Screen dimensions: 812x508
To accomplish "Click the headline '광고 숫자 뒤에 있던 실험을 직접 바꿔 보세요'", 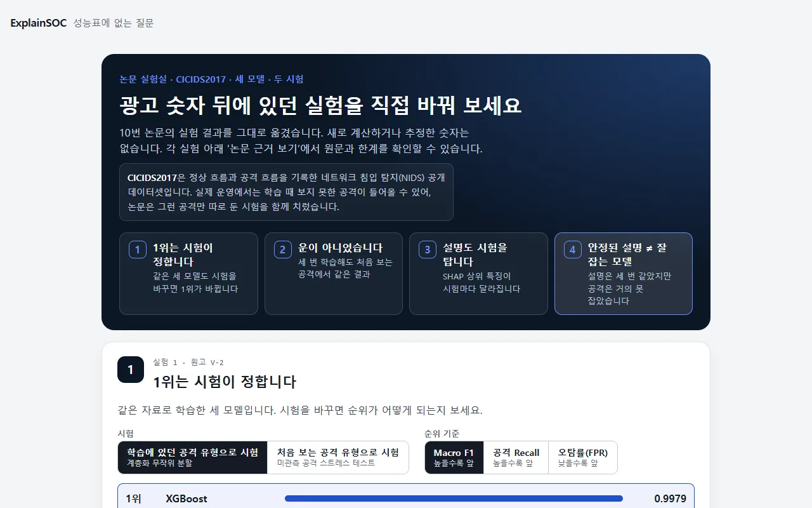I will click(320, 105).
